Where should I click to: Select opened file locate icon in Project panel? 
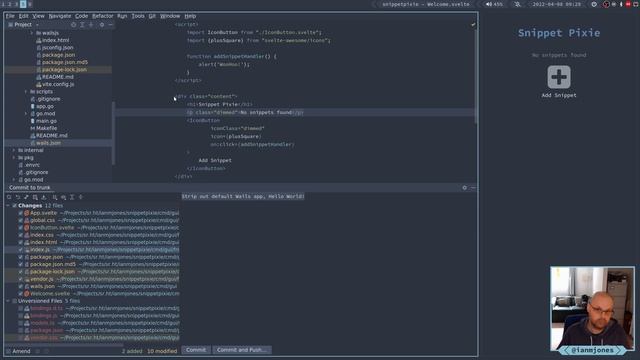(x=73, y=25)
